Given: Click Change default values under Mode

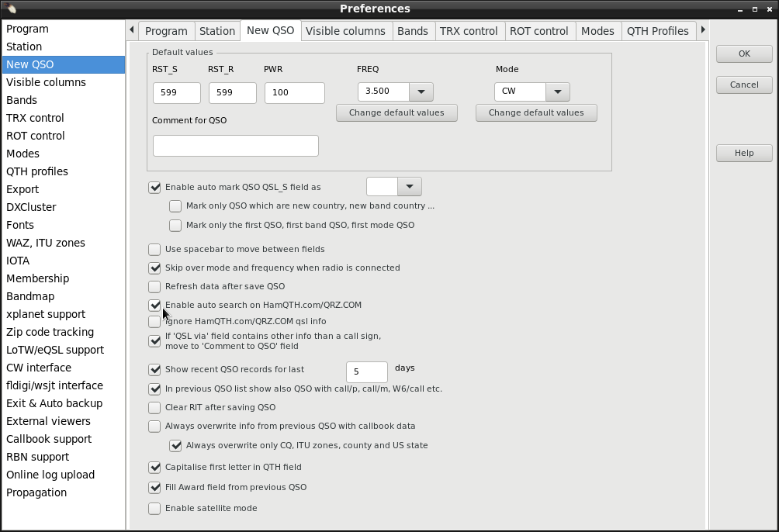Looking at the screenshot, I should point(536,112).
